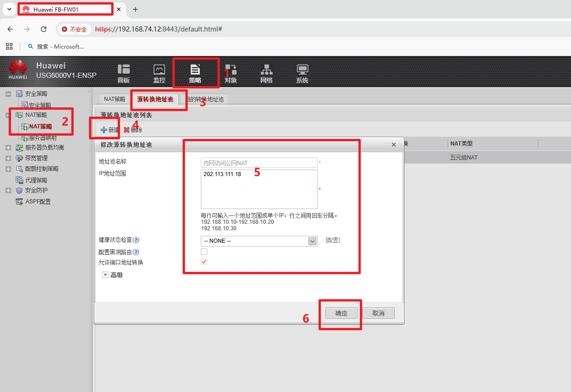Click the 删除 red X icon

pyautogui.click(x=127, y=130)
